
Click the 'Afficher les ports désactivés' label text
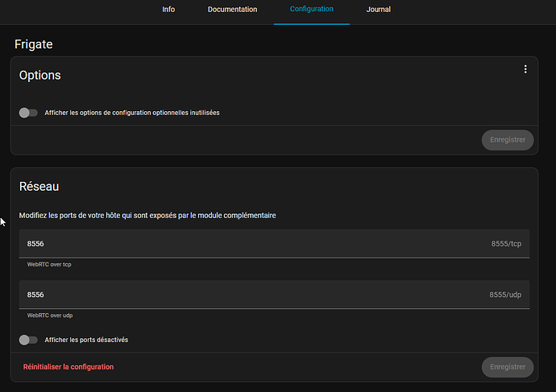point(86,340)
